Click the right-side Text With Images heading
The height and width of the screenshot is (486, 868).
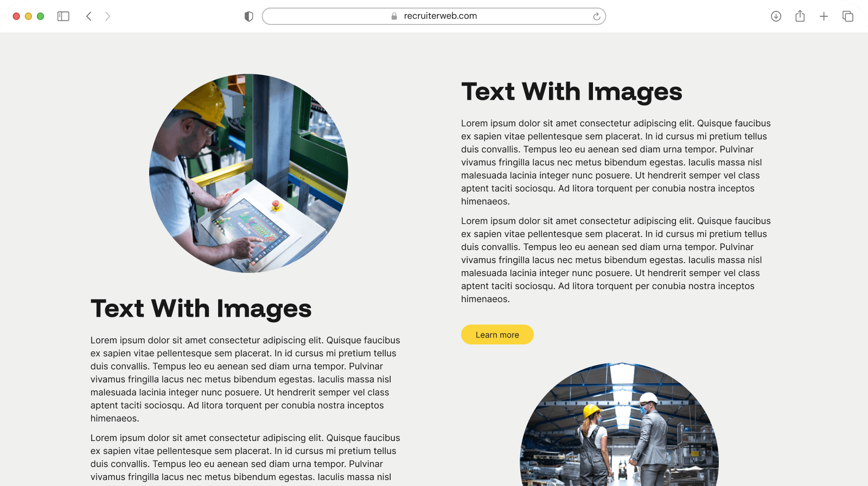click(x=572, y=92)
